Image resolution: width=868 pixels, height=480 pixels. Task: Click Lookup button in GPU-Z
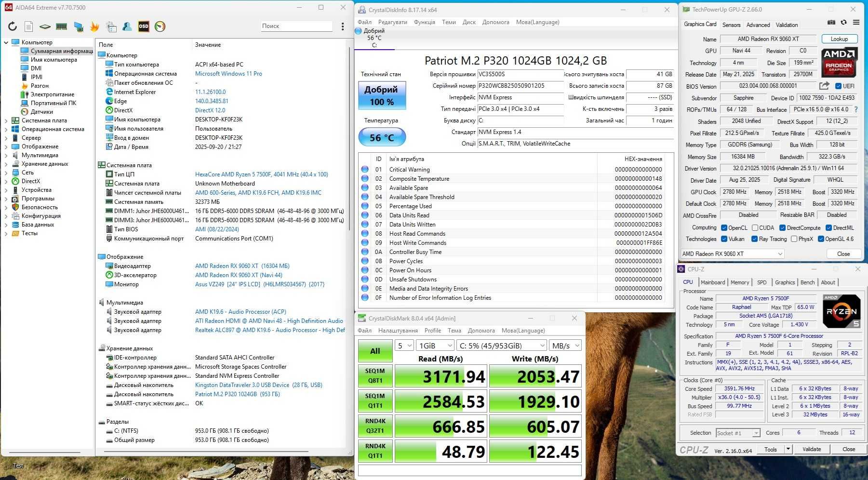(x=839, y=39)
